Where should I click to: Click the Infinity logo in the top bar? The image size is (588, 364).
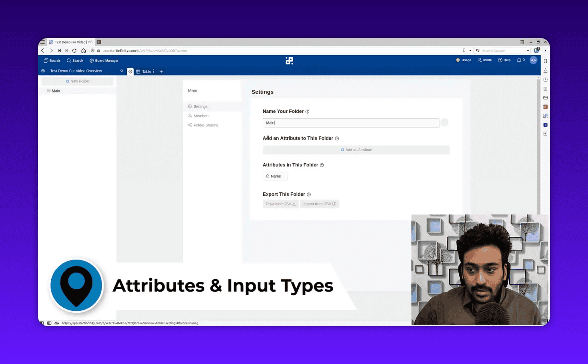point(289,60)
